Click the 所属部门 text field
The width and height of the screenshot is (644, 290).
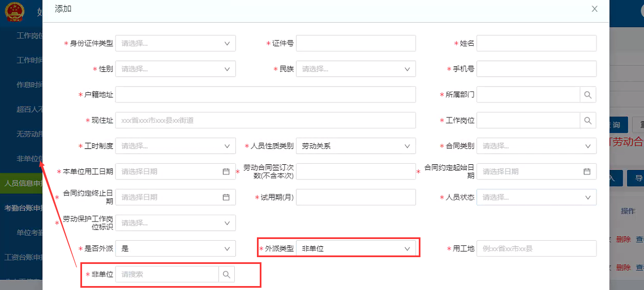click(x=528, y=95)
